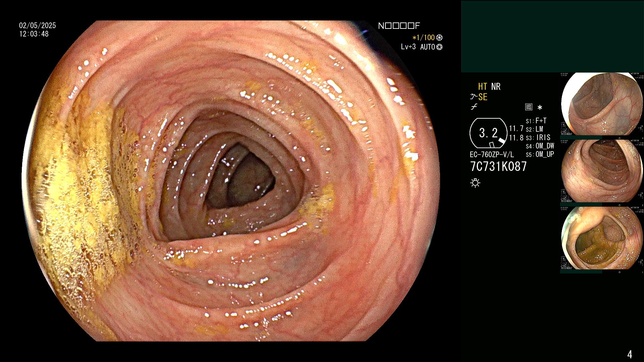Click the Lv+3 brightness level
The image size is (644, 362).
pyautogui.click(x=408, y=47)
